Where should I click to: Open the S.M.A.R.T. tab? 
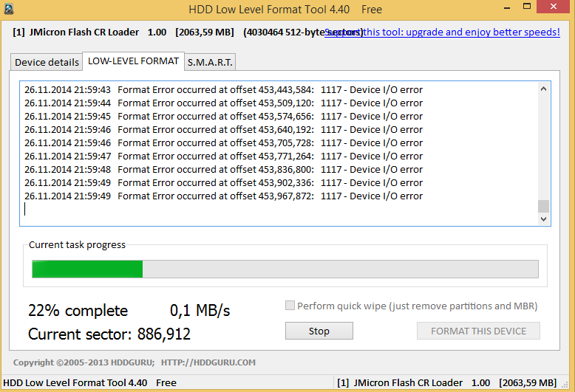pyautogui.click(x=210, y=63)
